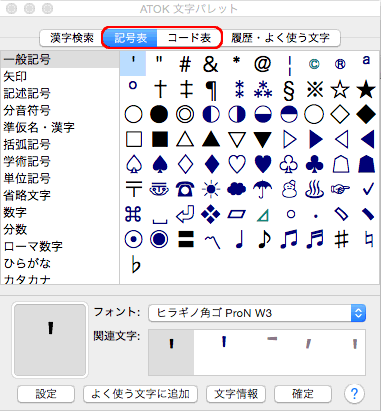Confirm with the 確定 button
Screen dimensions: 381x411
pos(303,394)
